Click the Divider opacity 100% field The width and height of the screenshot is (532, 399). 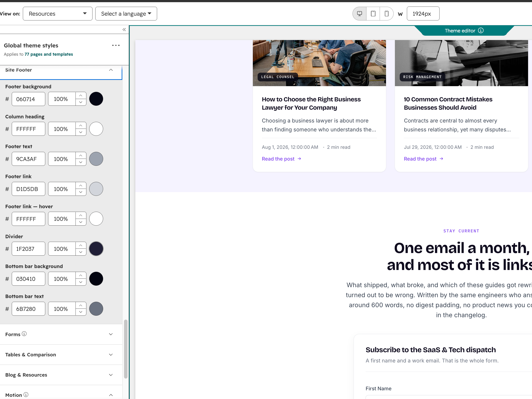62,249
